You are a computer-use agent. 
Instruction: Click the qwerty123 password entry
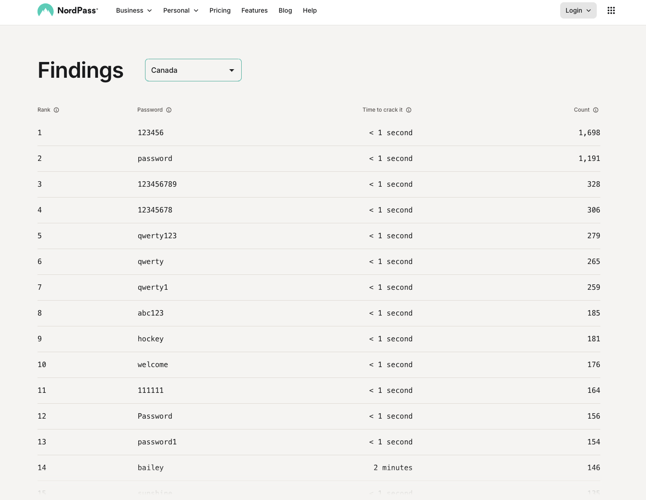coord(157,236)
